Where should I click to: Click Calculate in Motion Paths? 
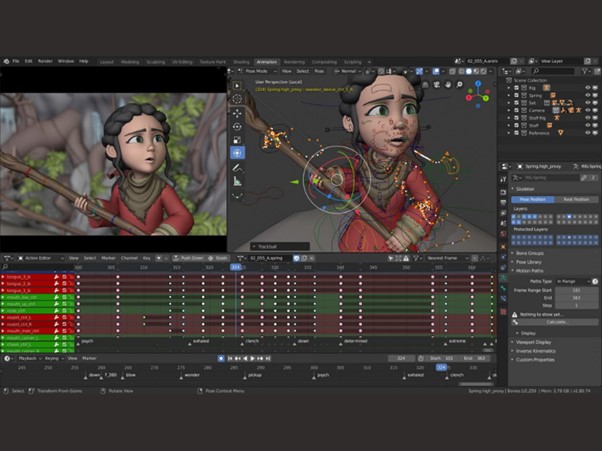556,322
